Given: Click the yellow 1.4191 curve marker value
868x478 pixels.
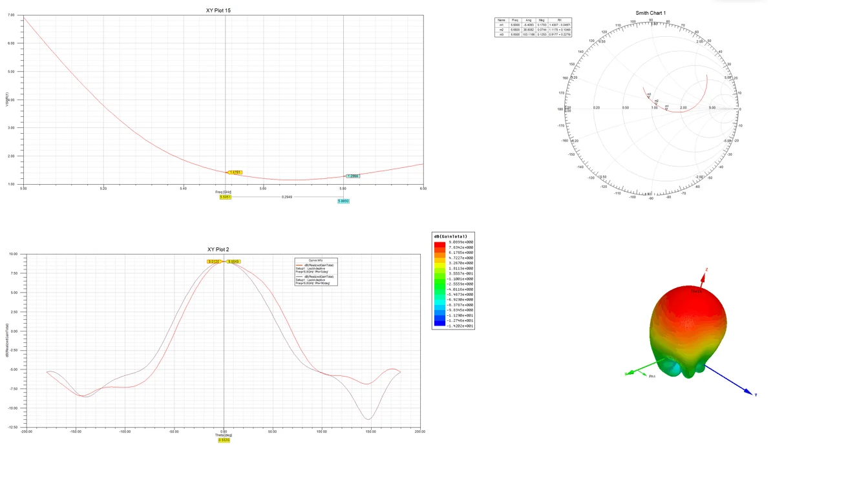Looking at the screenshot, I should (x=235, y=172).
